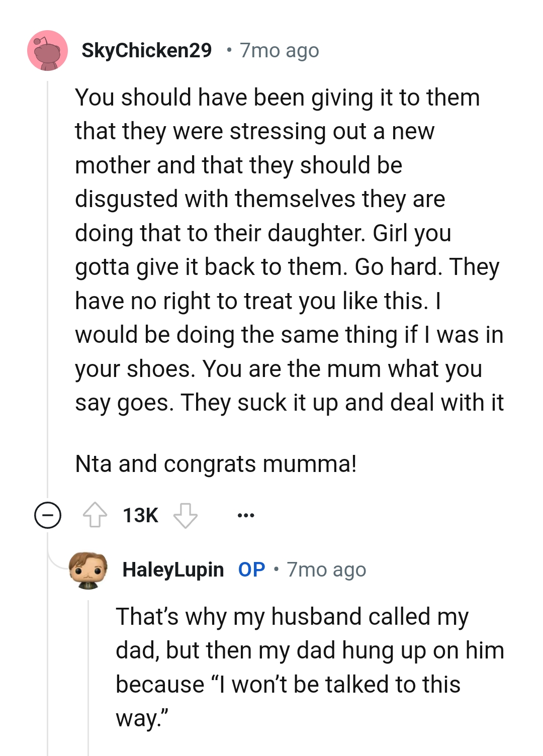Screen dimensions: 543x756
Task: Click reply text starting "That's why my husband"
Action: tap(292, 617)
